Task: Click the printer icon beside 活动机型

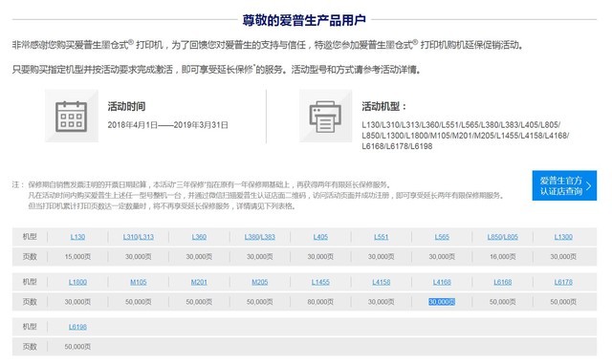Action: coord(325,116)
